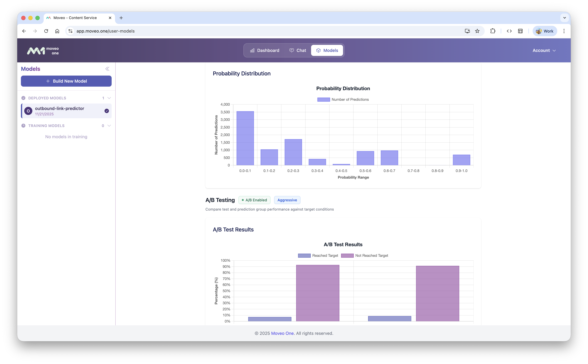The image size is (588, 364).
Task: Toggle Reached Target legend series
Action: tap(318, 255)
